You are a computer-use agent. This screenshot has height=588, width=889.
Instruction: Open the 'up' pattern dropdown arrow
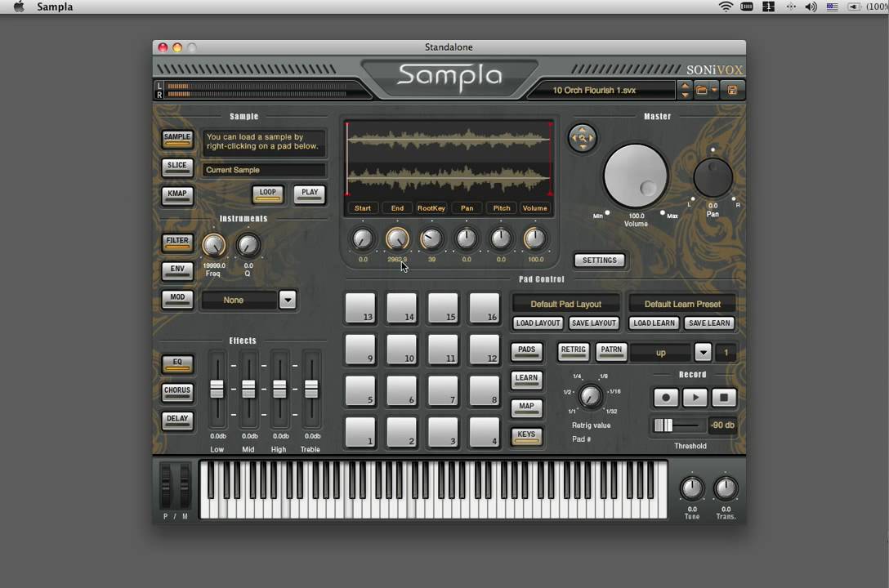coord(703,352)
